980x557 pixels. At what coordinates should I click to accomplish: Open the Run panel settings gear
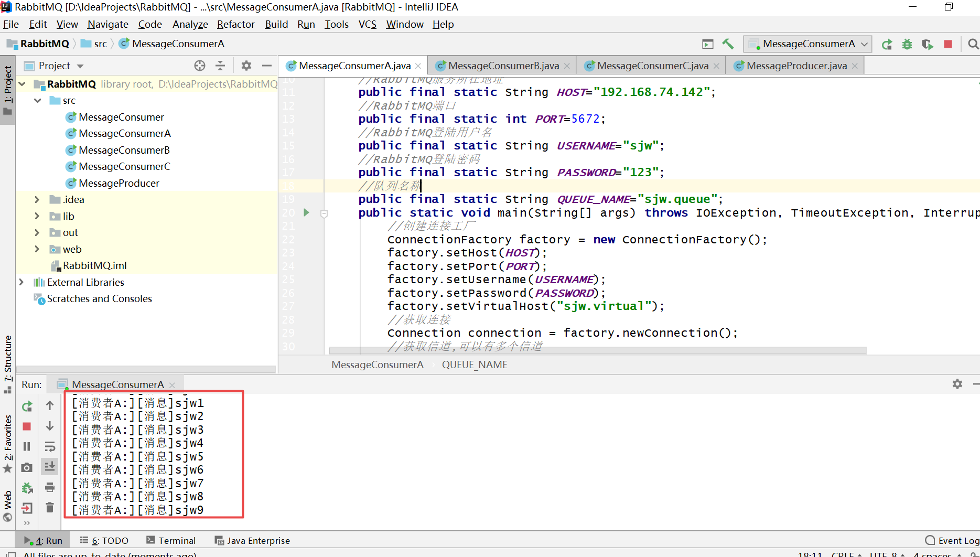[957, 384]
